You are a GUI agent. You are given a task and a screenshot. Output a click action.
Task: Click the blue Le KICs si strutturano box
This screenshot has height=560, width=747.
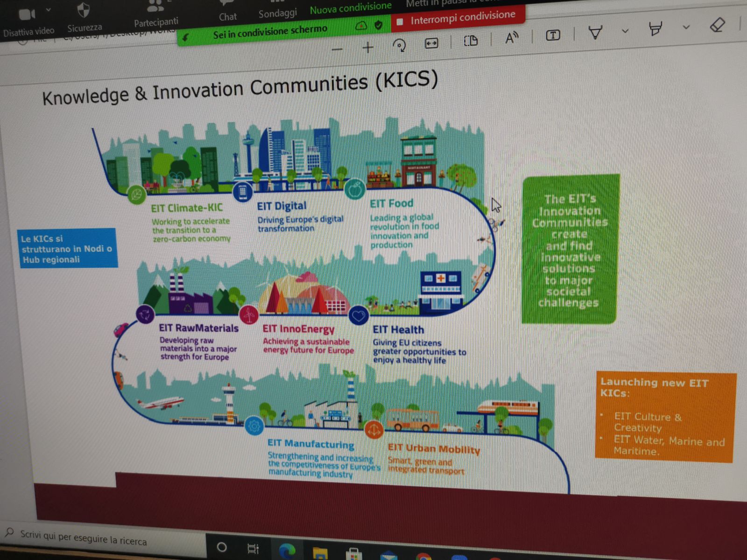pos(67,248)
